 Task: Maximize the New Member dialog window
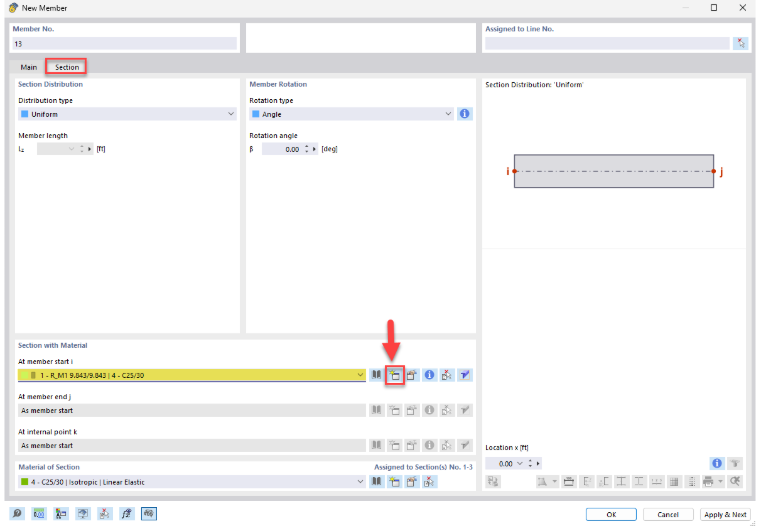tap(713, 7)
